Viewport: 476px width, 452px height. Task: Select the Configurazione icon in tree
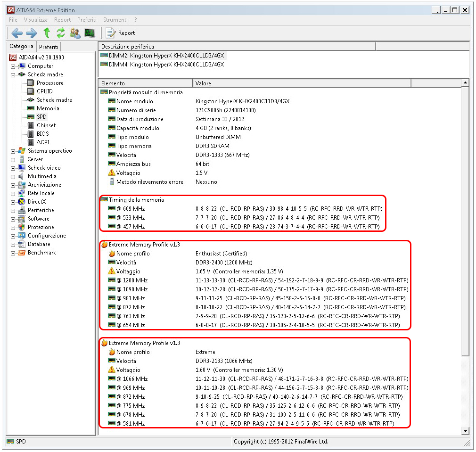(x=22, y=236)
